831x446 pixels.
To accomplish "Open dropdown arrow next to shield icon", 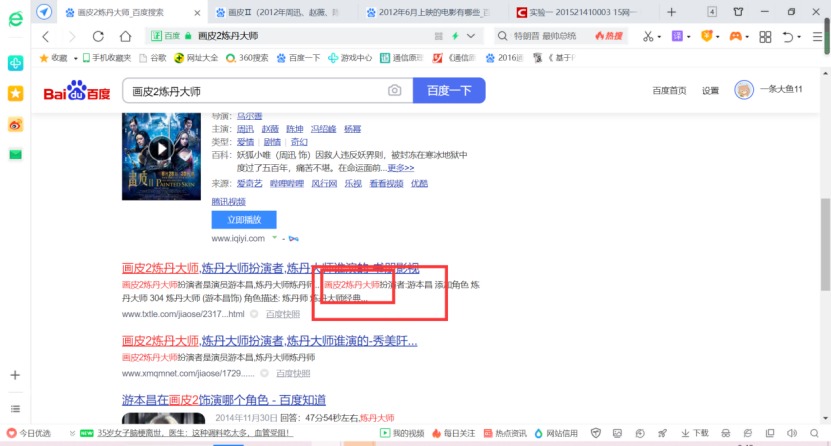I will click(718, 37).
